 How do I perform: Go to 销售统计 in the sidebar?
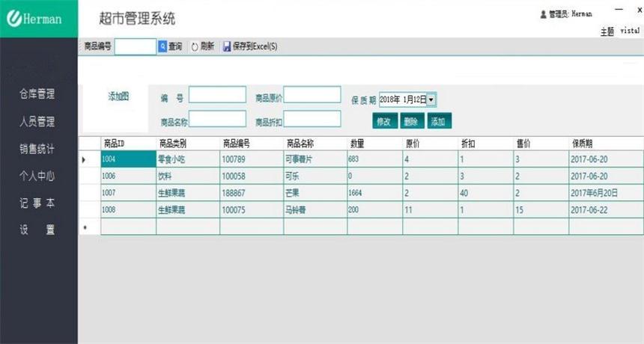pos(37,149)
